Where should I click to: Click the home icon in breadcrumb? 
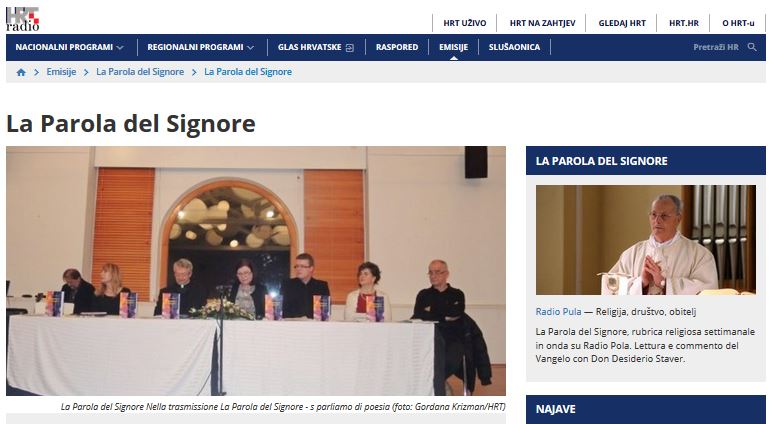point(21,72)
